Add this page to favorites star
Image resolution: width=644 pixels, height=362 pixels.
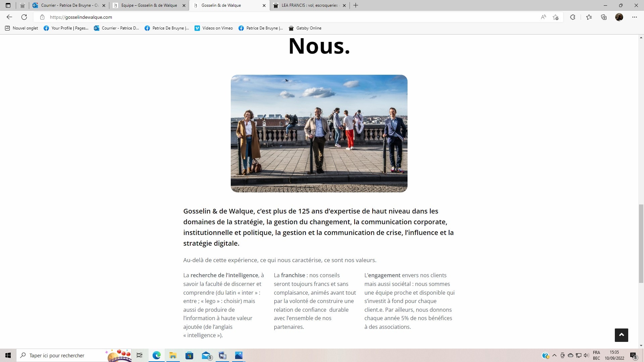click(x=556, y=17)
